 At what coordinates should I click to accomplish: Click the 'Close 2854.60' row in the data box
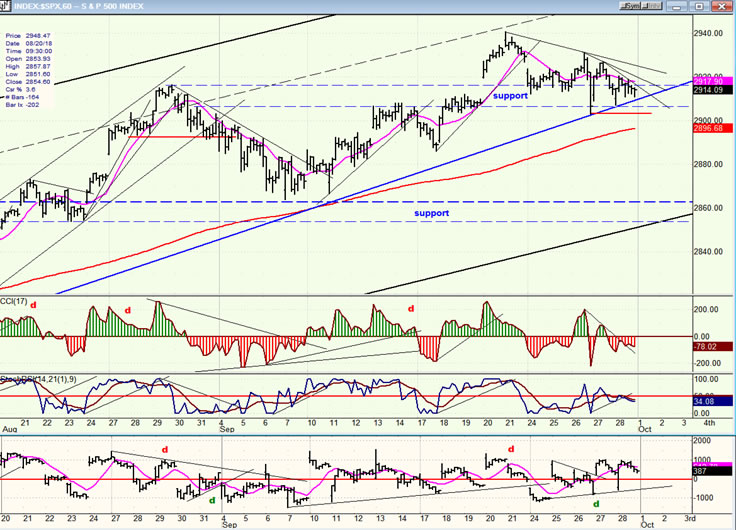[x=28, y=82]
